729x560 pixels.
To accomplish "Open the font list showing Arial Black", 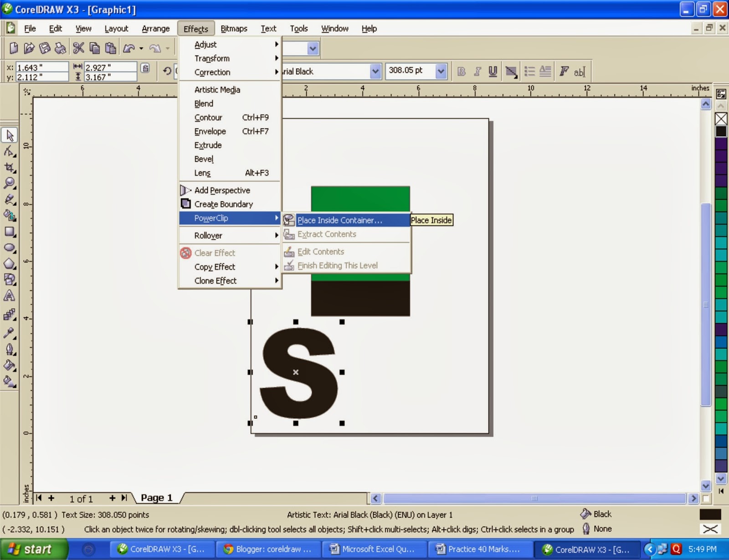I will click(375, 71).
